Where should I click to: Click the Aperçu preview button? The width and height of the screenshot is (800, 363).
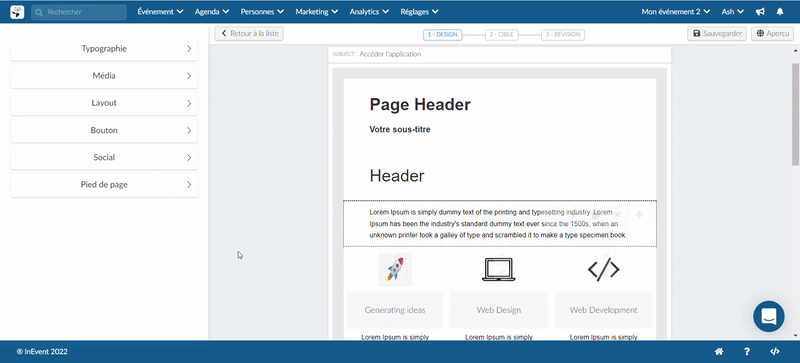(772, 34)
